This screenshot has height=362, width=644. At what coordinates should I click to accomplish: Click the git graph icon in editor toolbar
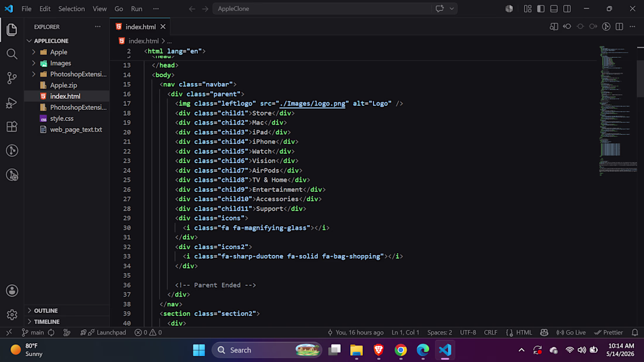coord(606,27)
